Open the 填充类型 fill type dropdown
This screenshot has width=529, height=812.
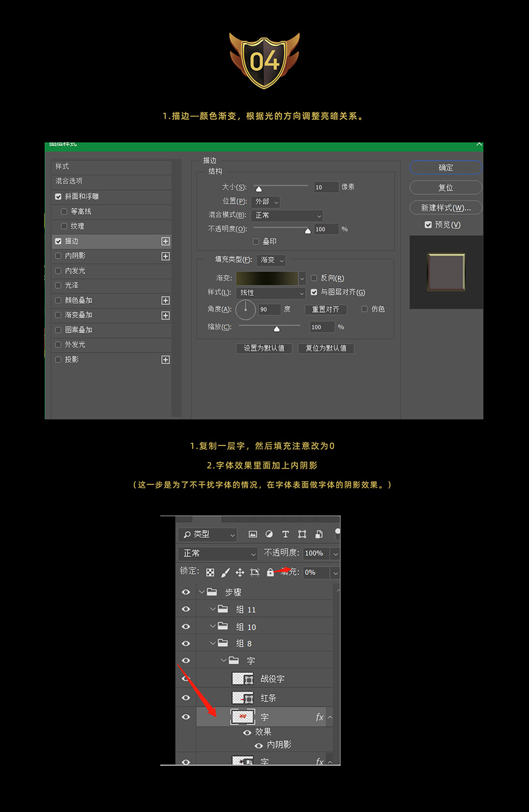pos(271,260)
